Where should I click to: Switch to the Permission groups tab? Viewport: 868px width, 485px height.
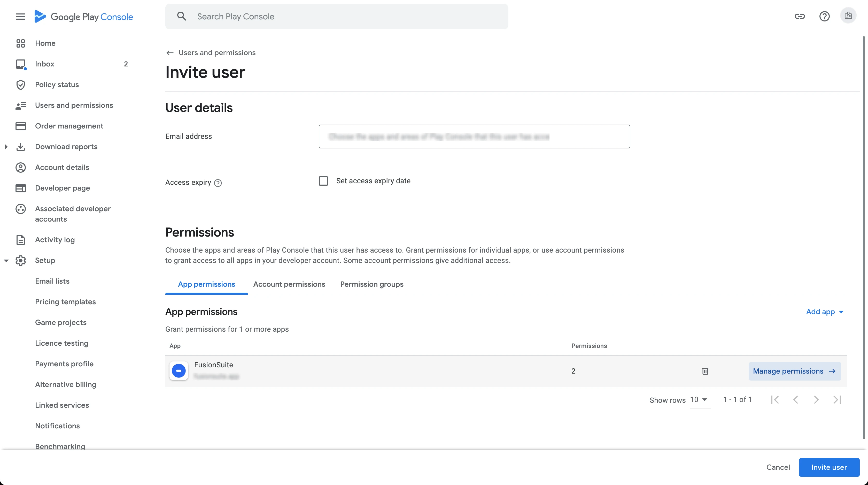pos(372,284)
